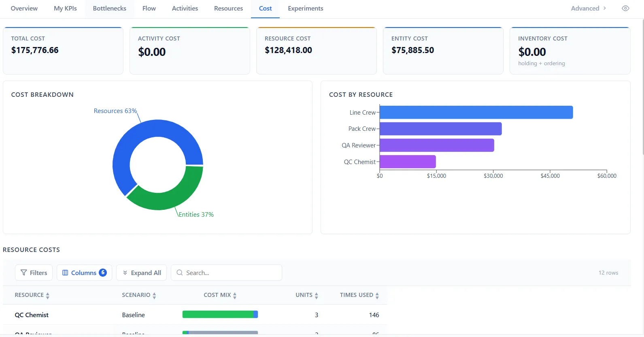Image resolution: width=644 pixels, height=337 pixels.
Task: Toggle the eye visibility icon
Action: (625, 9)
